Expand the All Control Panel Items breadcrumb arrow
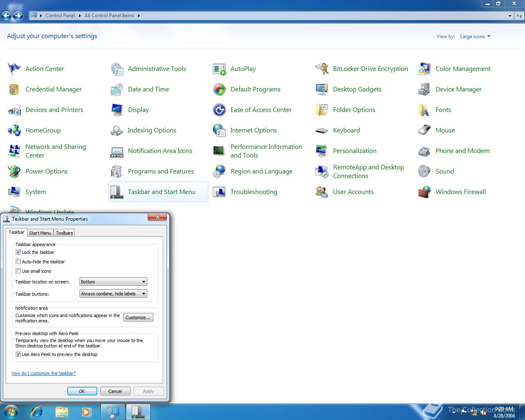Viewport: 525px width, 420px height. click(x=139, y=16)
